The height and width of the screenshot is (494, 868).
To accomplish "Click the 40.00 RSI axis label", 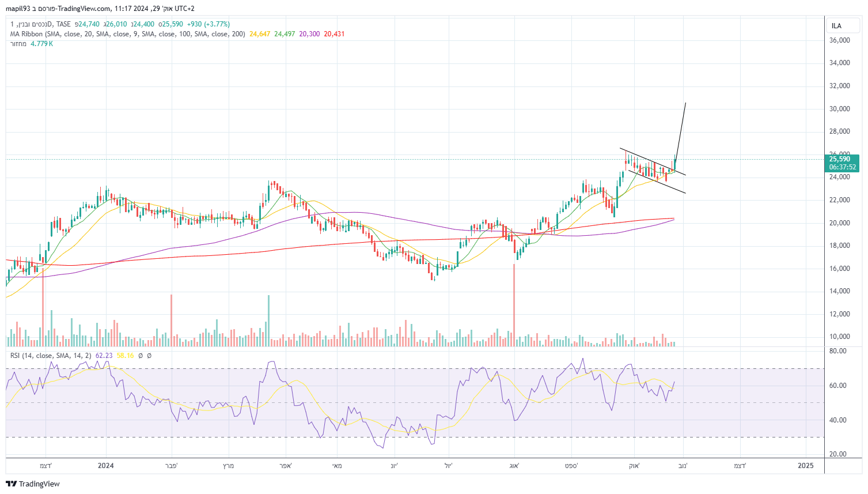I will (x=839, y=420).
